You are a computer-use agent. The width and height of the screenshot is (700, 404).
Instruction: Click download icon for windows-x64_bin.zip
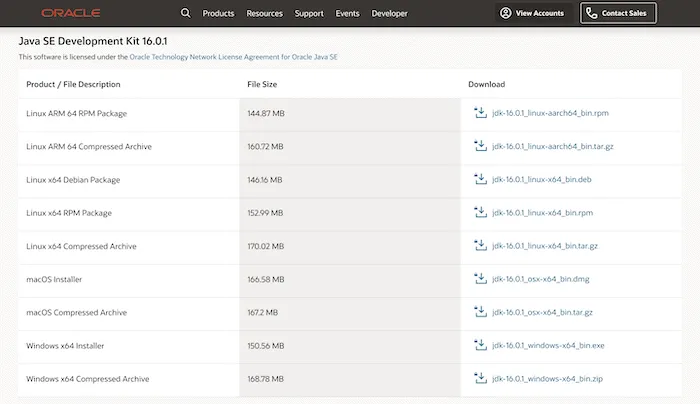pos(480,378)
